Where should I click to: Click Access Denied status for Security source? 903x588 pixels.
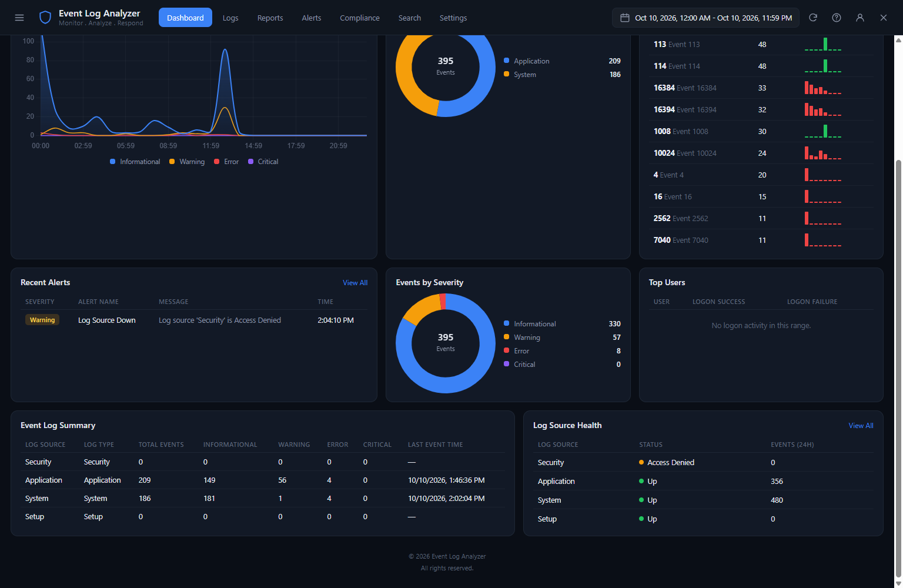(667, 463)
